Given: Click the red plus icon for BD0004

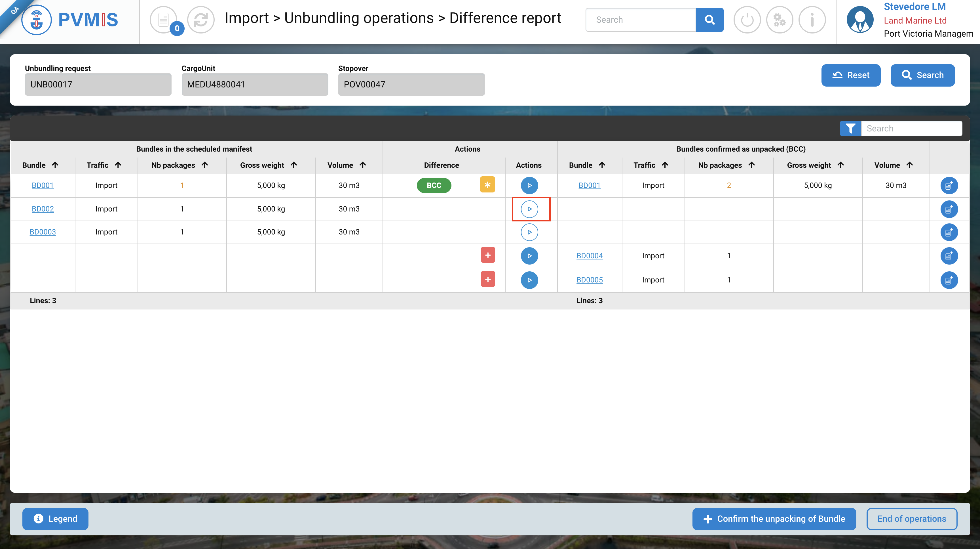Looking at the screenshot, I should 488,255.
